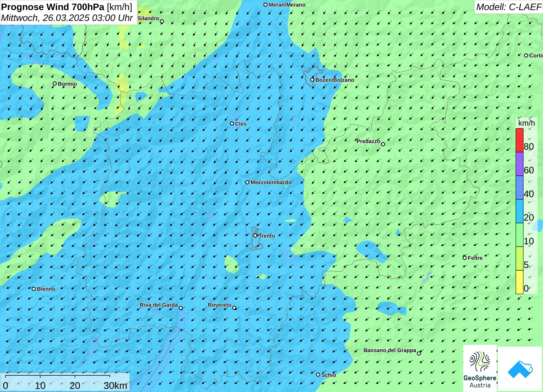The height and width of the screenshot is (392, 543).
Task: Click the medium-blue 40–60 km/h legend swatch
Action: point(519,188)
